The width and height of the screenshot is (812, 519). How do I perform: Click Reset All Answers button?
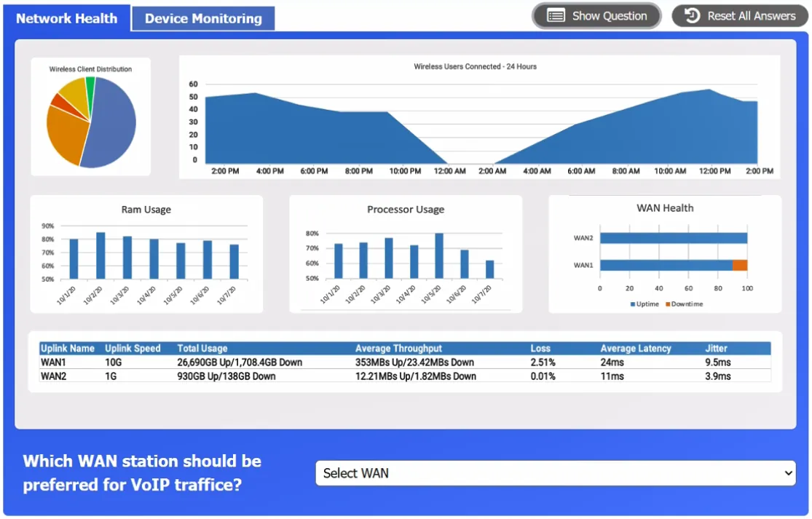740,16
